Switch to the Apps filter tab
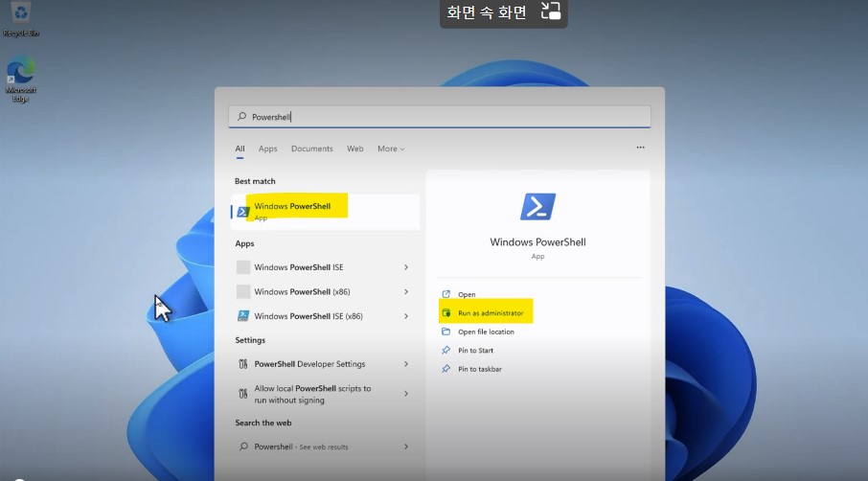 (x=268, y=149)
